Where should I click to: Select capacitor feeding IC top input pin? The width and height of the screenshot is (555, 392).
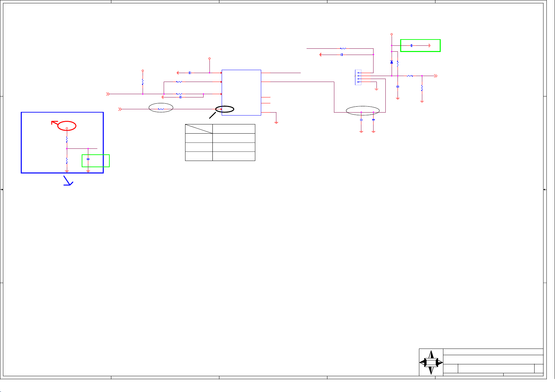tap(190, 73)
